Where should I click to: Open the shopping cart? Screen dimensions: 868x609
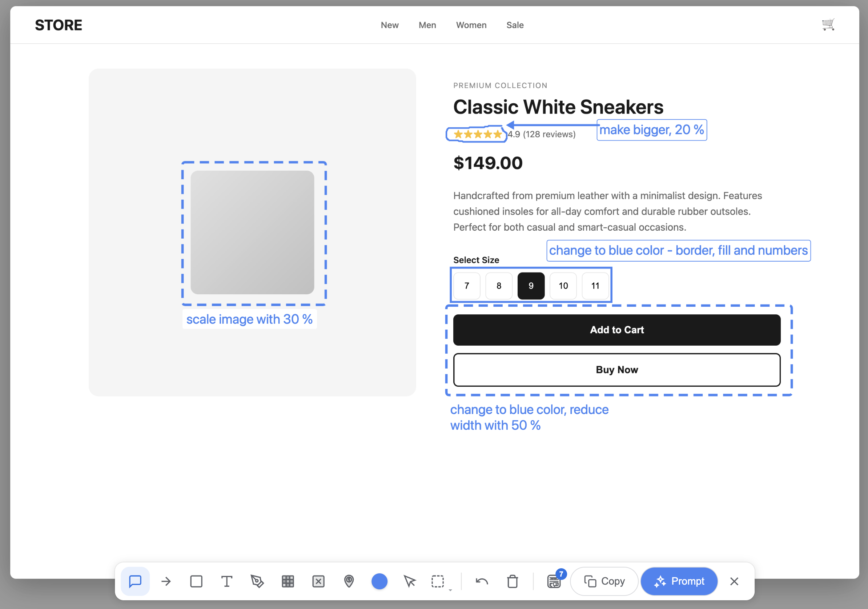click(828, 24)
